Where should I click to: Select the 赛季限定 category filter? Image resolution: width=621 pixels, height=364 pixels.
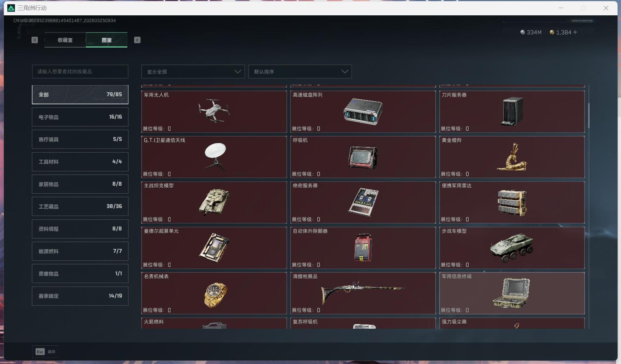coord(80,296)
